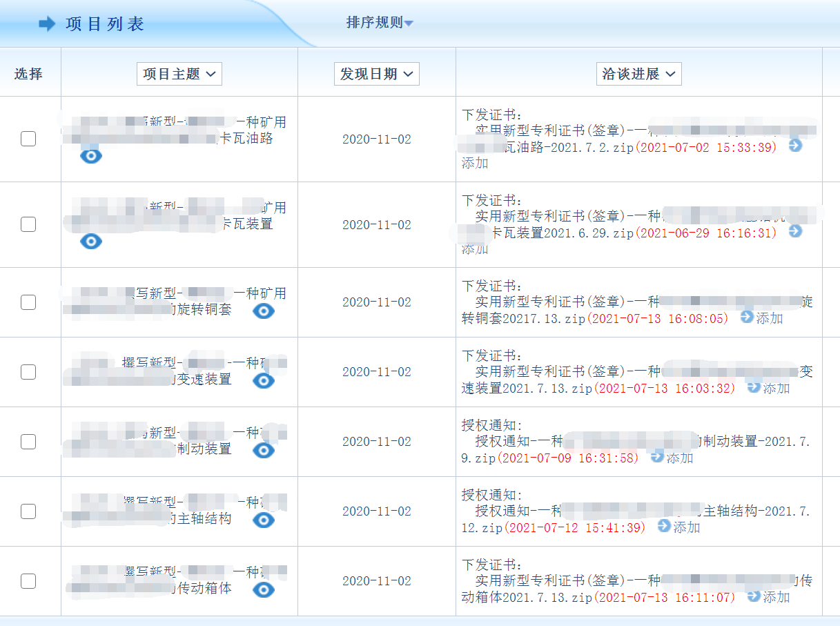This screenshot has width=840, height=626.
Task: Click the eye icon beside 变速装置
Action: (263, 380)
